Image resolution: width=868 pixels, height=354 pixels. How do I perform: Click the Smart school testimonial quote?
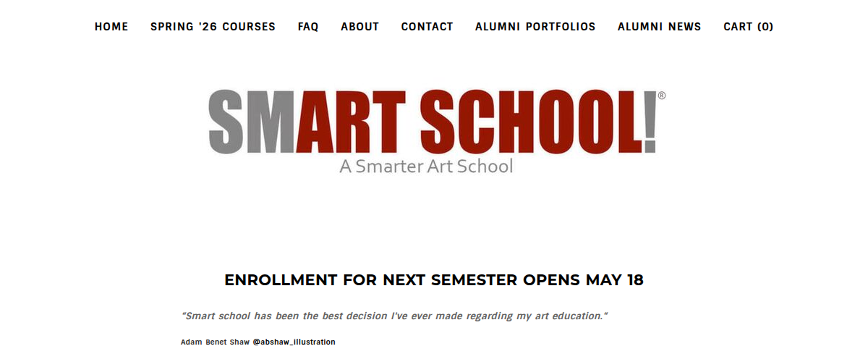(x=394, y=316)
